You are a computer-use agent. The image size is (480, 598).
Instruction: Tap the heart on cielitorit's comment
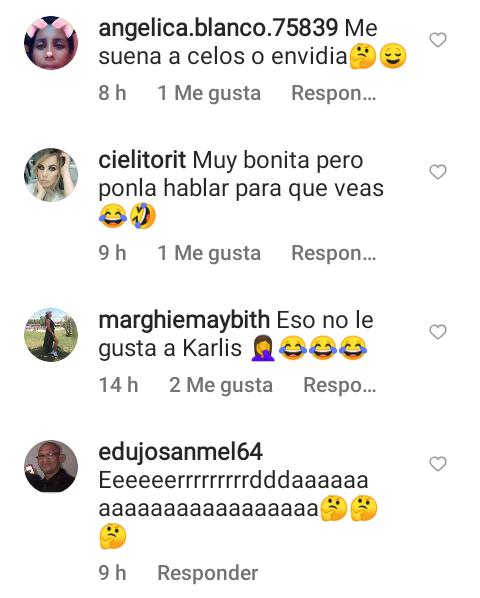(438, 172)
